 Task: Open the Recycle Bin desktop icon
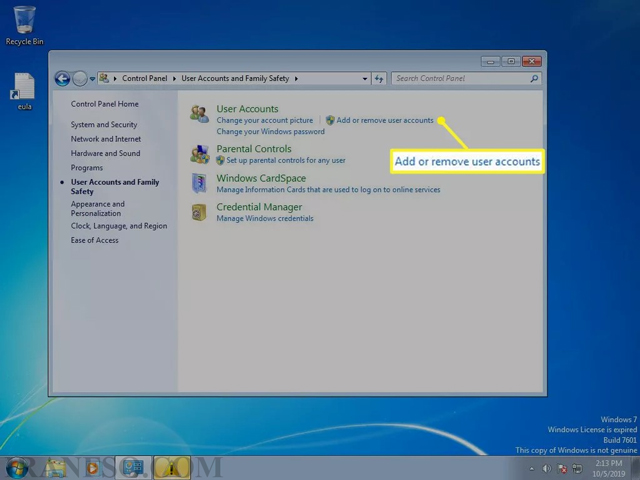point(24,25)
